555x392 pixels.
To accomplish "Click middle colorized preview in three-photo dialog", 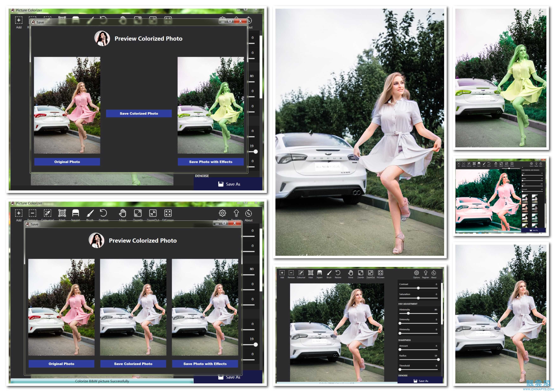I will click(133, 307).
